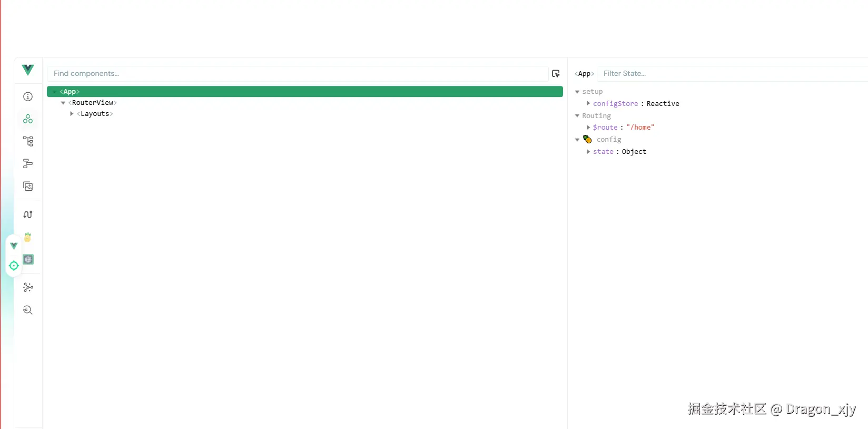Select the App root component row
This screenshot has width=868, height=429.
click(x=304, y=92)
